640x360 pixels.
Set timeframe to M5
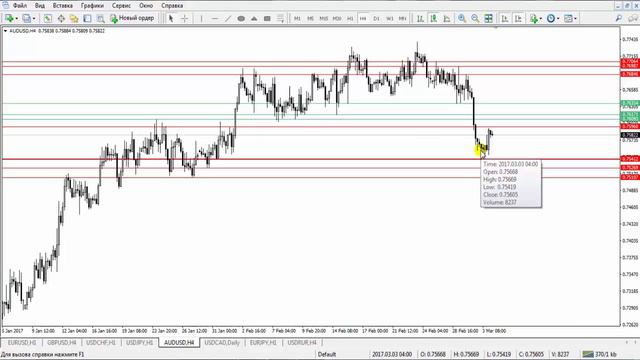(x=310, y=19)
